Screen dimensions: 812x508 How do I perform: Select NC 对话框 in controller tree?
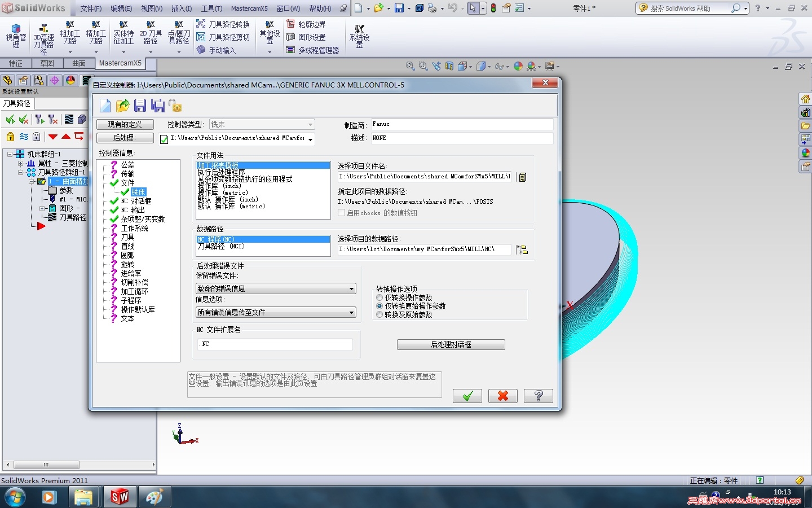tap(136, 201)
